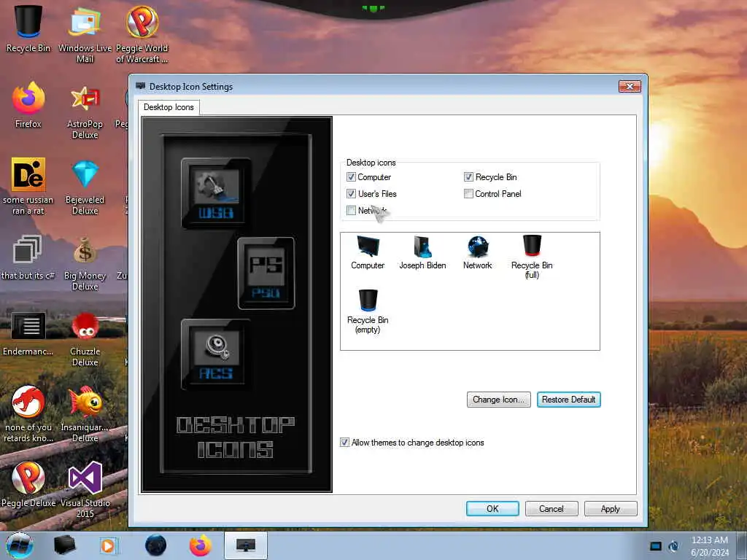Select the 'that but its c#' desktop icon
This screenshot has width=747, height=560.
[x=28, y=257]
